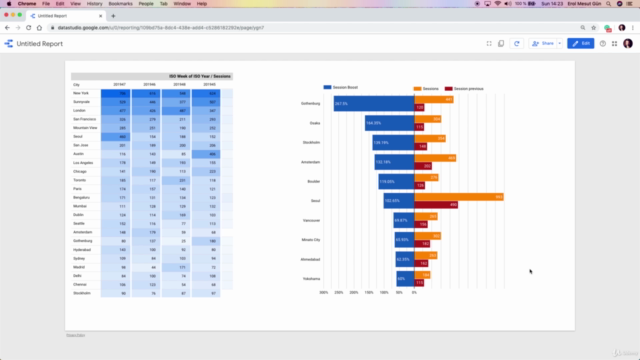Click the account avatar in report header
This screenshot has height=360, width=640.
628,43
